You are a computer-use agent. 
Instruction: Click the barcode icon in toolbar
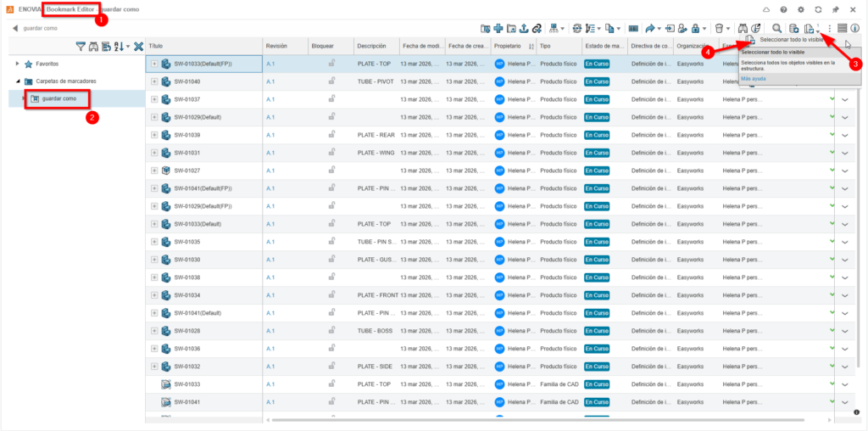(632, 28)
